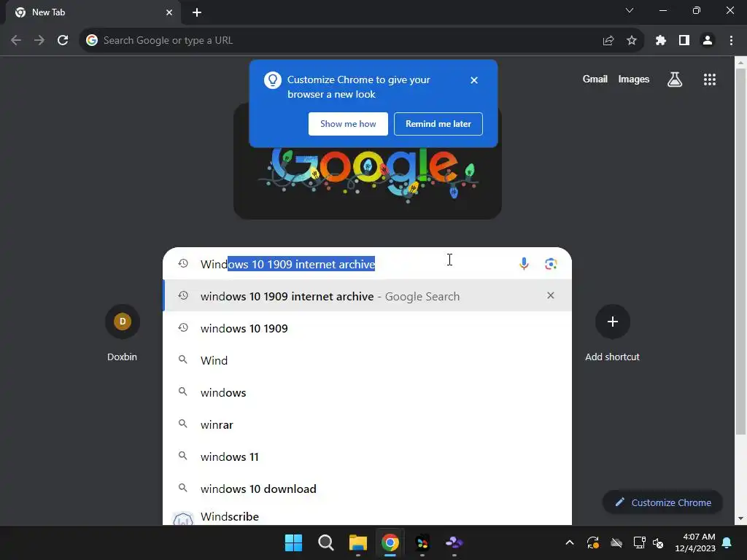747x560 pixels.
Task: Select the 'windows 11' suggestion
Action: (368, 456)
